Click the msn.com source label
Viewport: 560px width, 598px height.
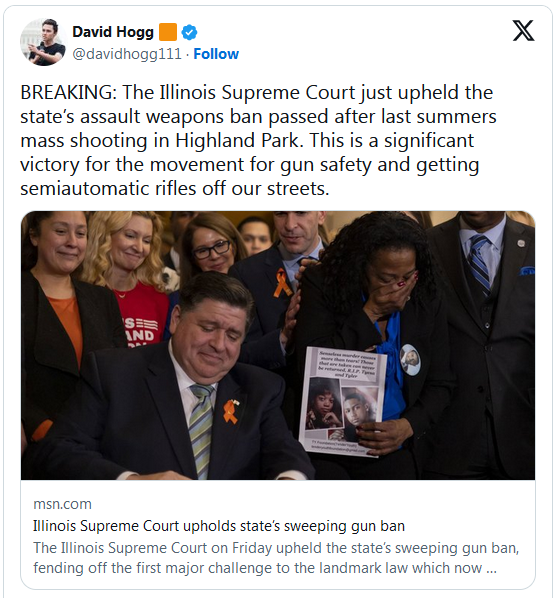pos(62,504)
